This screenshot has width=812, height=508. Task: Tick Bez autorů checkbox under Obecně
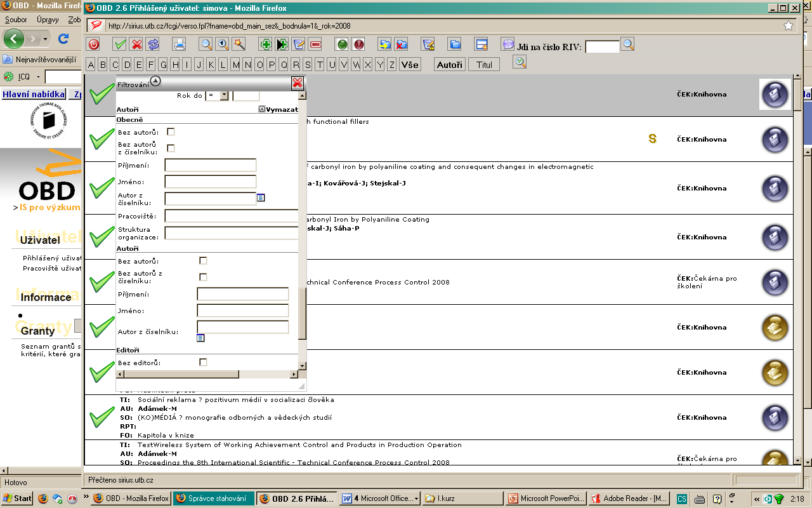171,132
